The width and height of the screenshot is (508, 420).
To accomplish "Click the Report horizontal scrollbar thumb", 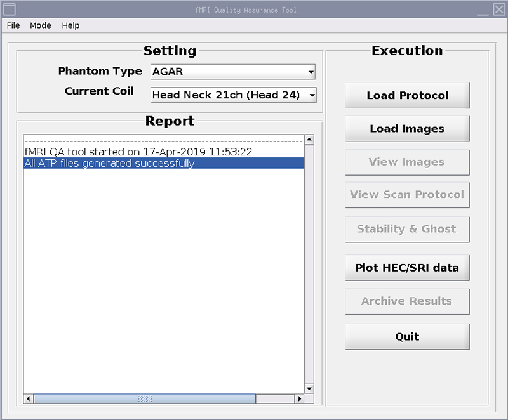I will 145,399.
